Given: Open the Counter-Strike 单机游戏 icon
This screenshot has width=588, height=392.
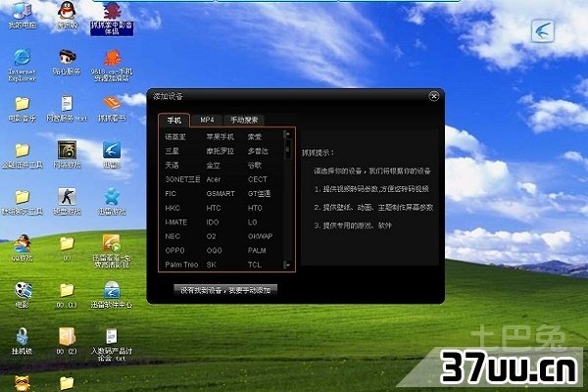Looking at the screenshot, I should point(67,202).
